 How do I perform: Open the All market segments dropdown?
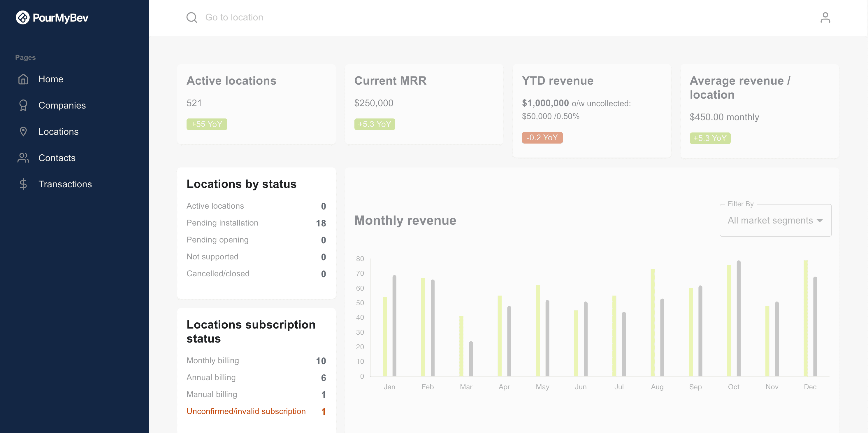click(x=770, y=221)
